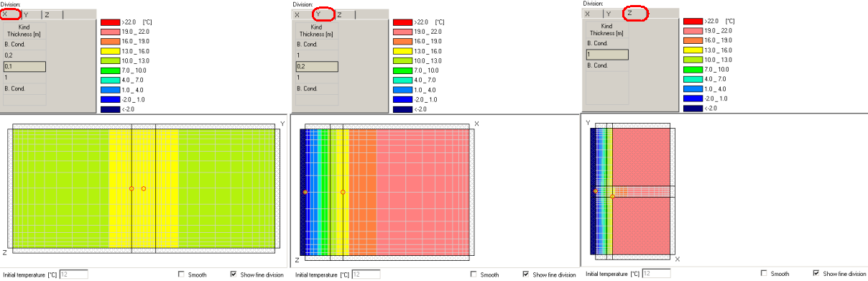The image size is (868, 281).
Task: Select highlighted 1 cell in right panel
Action: point(607,55)
